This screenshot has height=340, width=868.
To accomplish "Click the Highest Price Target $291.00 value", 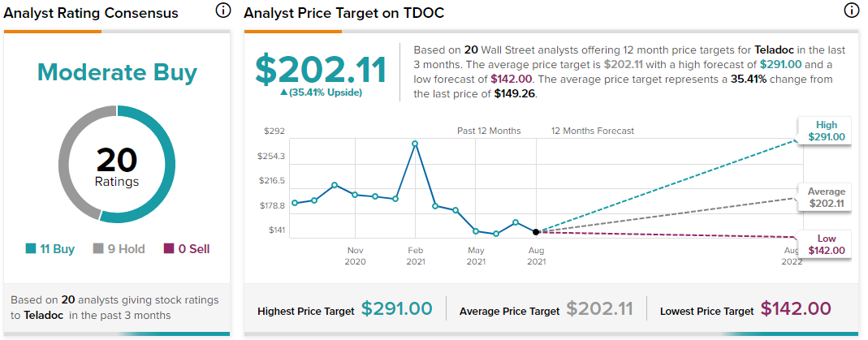I will [x=398, y=309].
